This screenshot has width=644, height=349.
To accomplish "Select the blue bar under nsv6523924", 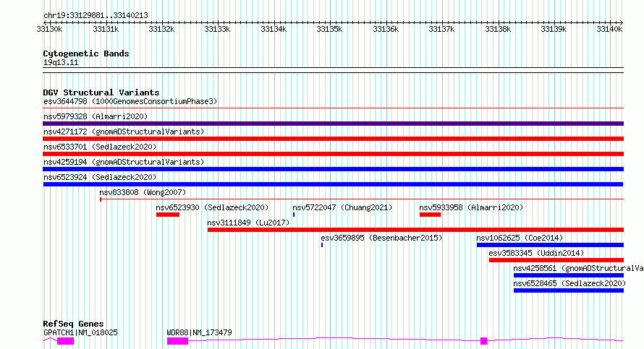I will [x=333, y=184].
